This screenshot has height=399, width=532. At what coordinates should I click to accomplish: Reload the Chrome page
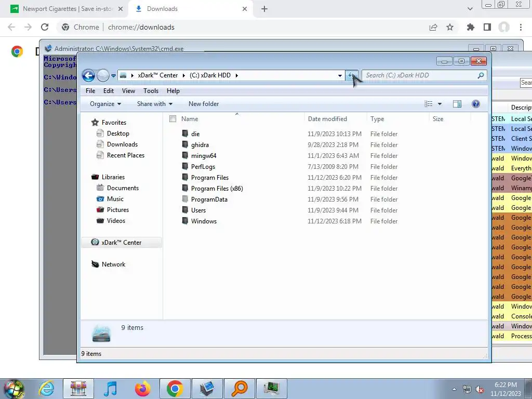coord(45,27)
